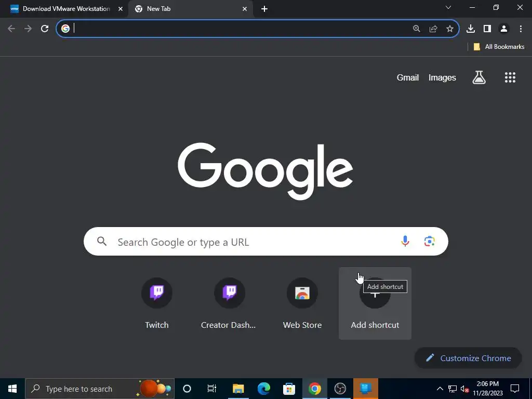The width and height of the screenshot is (532, 399).
Task: Open Cortana circle icon on the taskbar
Action: pyautogui.click(x=187, y=389)
